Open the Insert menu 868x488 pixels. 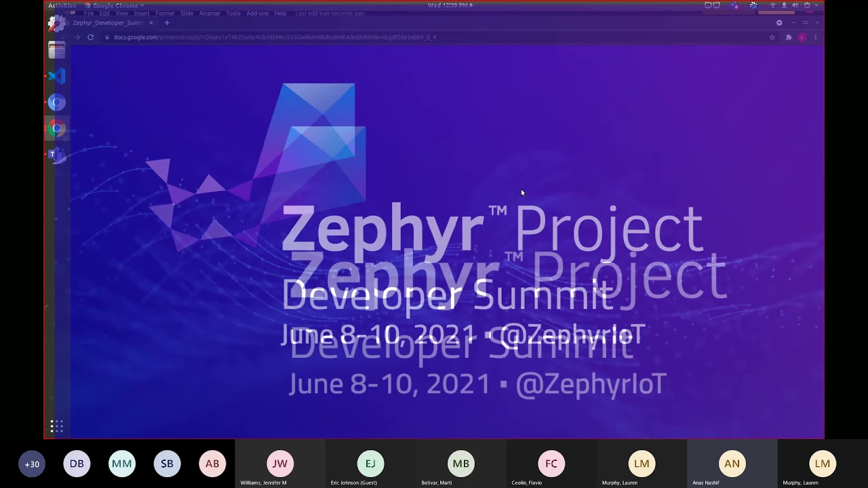[x=142, y=13]
